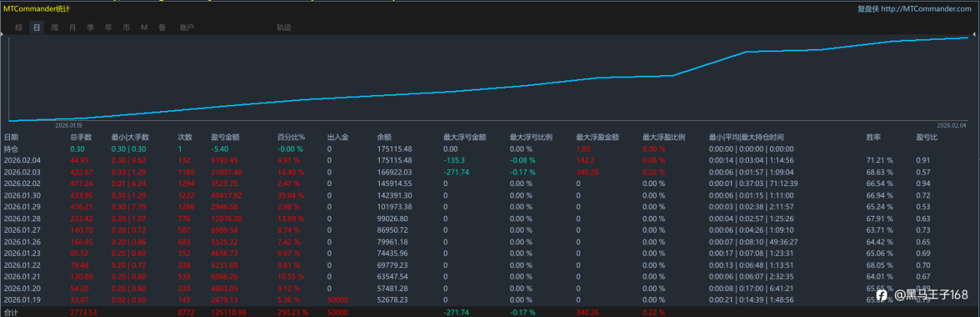The image size is (980, 317).
Task: Switch to the 综 summary tab
Action: [x=19, y=28]
